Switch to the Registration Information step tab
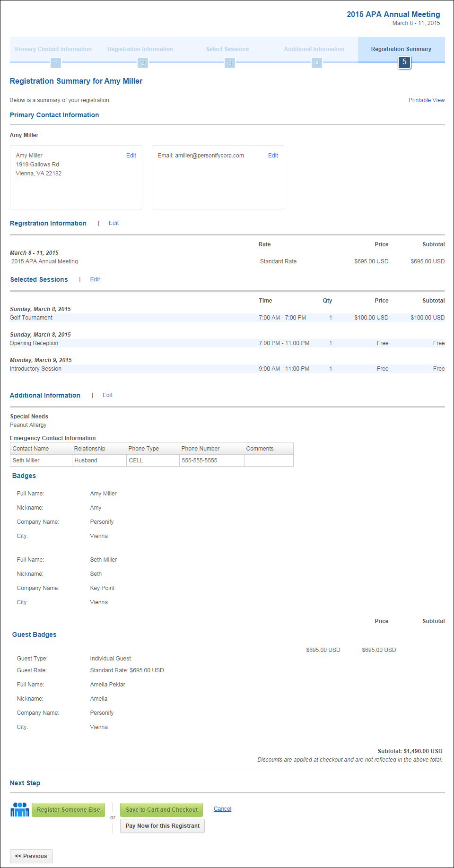This screenshot has height=868, width=454. point(140,49)
